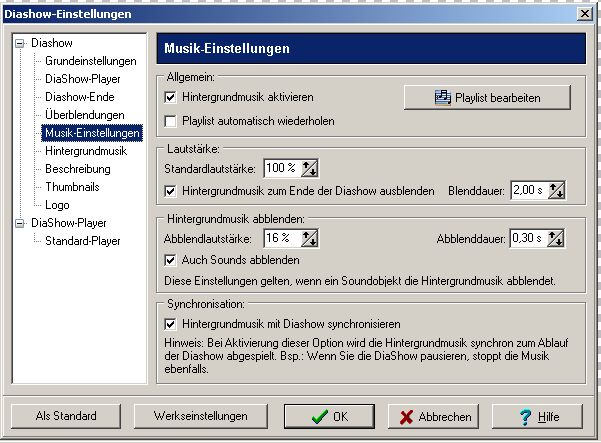The width and height of the screenshot is (601, 443).
Task: Click the Abblendlautstärke spinner arrows
Action: point(310,238)
